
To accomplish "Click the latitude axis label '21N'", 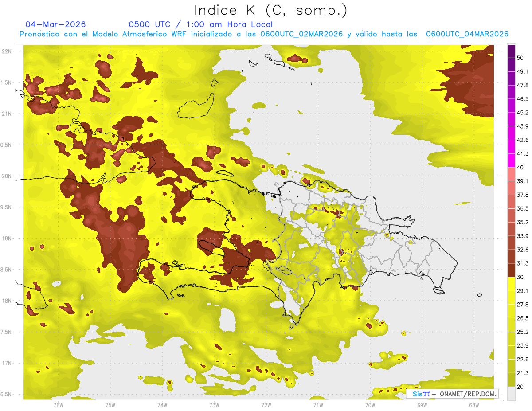I will [x=8, y=114].
